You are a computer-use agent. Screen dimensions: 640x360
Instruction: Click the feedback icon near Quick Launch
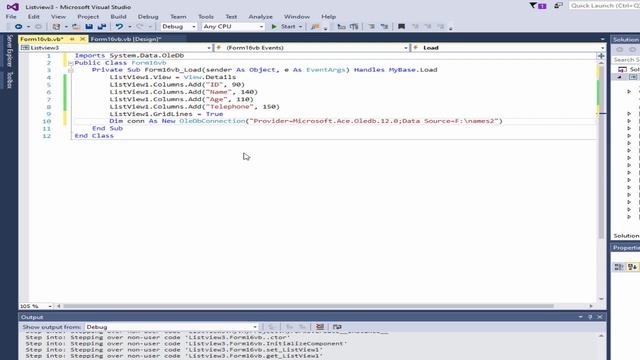558,5
